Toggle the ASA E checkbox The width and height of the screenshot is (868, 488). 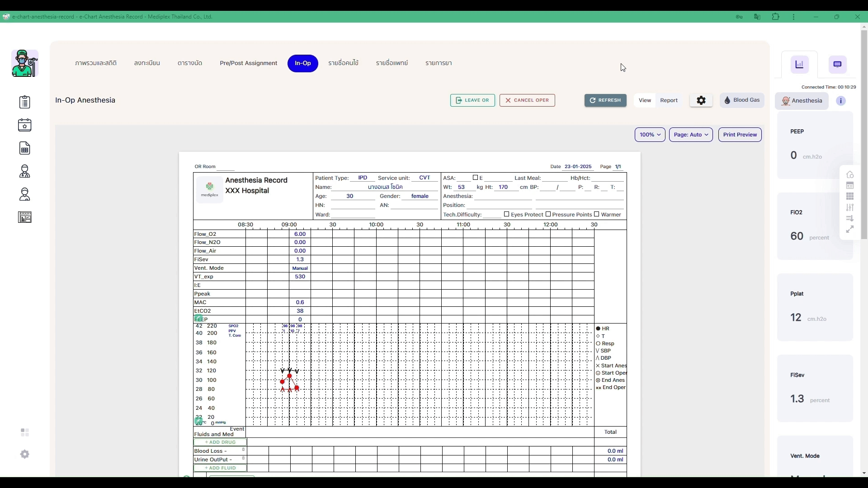tap(475, 178)
